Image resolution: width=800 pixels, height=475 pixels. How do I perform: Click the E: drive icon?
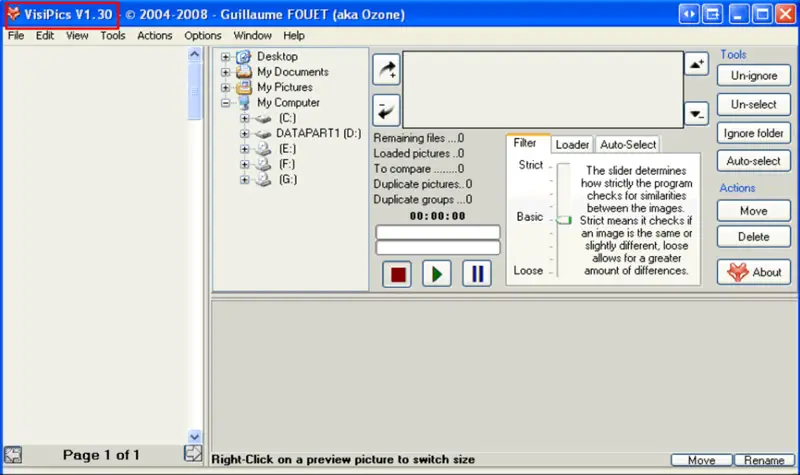[263, 149]
